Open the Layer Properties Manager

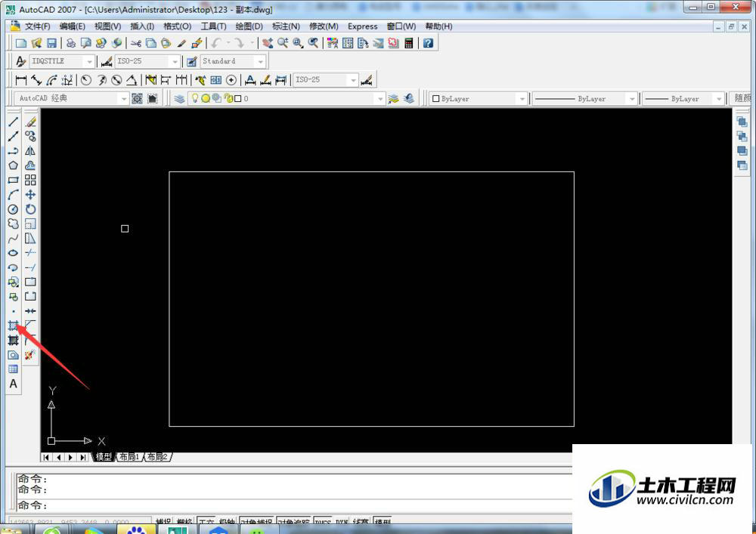click(x=179, y=99)
